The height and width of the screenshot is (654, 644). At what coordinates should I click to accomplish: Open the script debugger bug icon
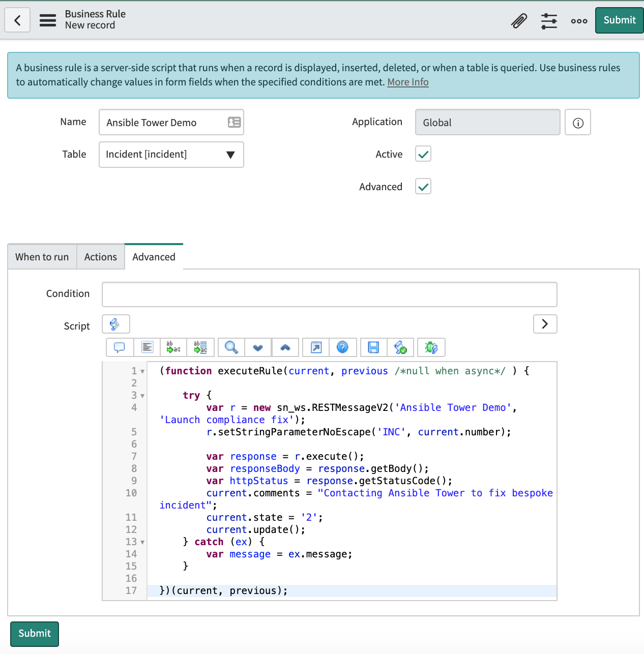(x=431, y=347)
